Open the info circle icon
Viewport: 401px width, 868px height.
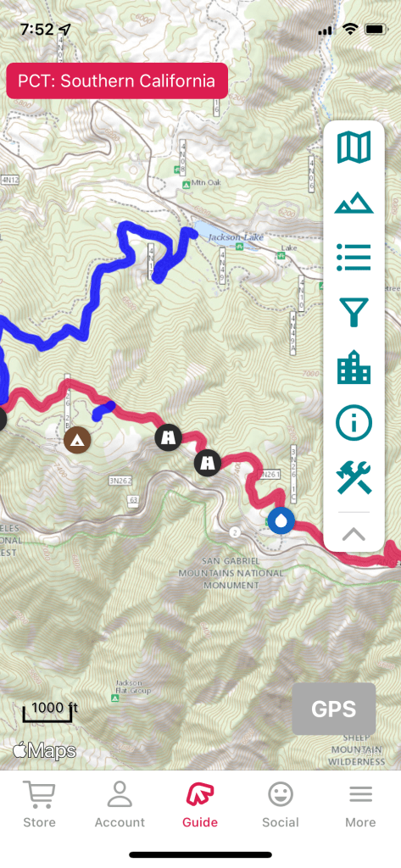[354, 423]
